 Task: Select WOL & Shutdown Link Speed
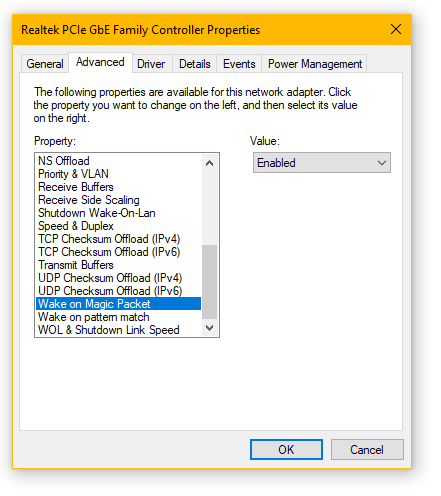tap(119, 330)
